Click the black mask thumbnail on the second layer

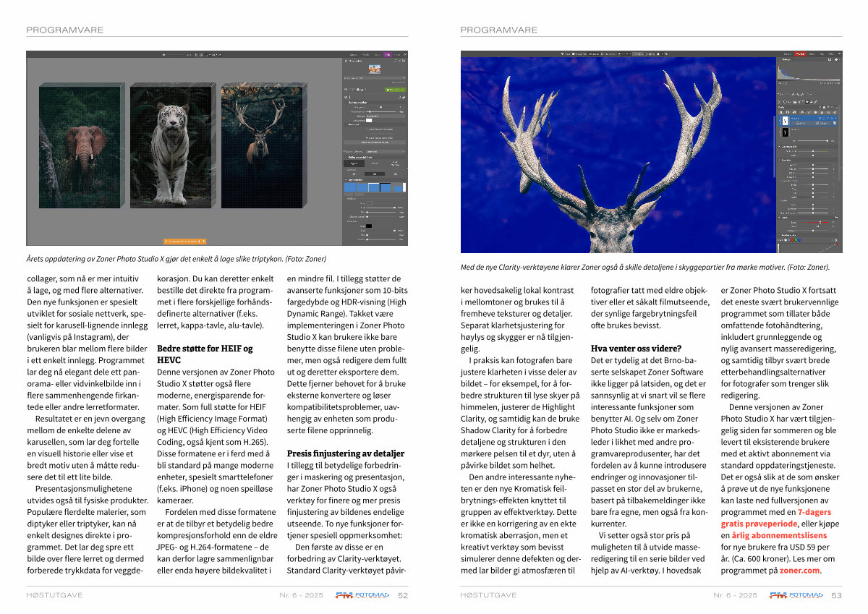(x=785, y=133)
